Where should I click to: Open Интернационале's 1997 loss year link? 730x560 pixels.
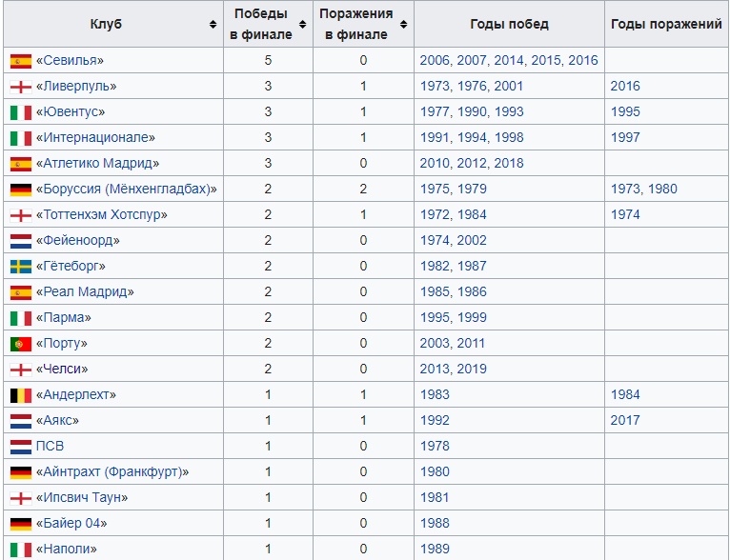click(625, 137)
